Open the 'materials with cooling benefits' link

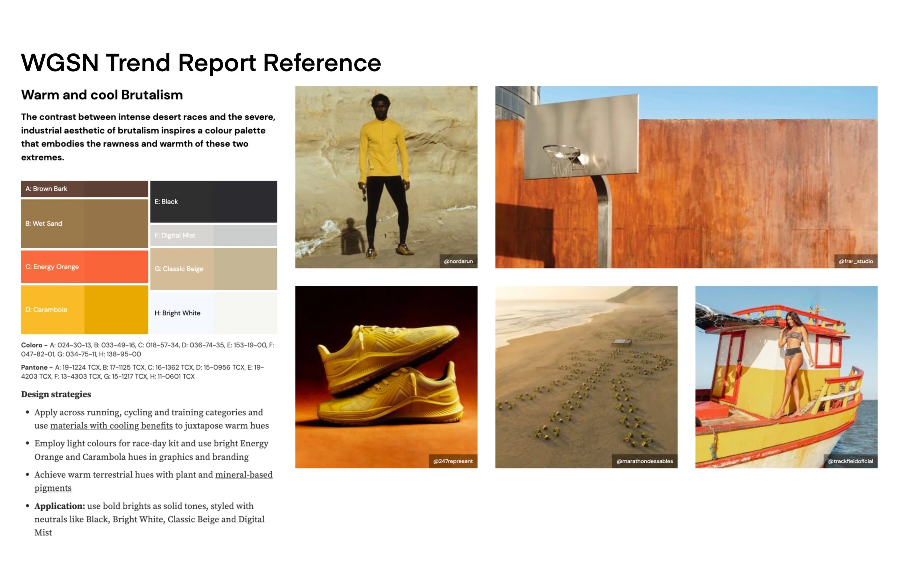tap(111, 426)
